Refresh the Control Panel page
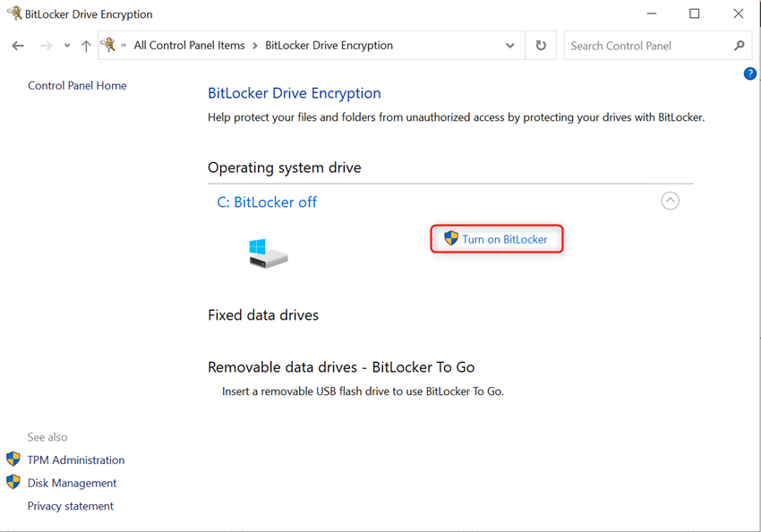761x532 pixels. pos(541,46)
